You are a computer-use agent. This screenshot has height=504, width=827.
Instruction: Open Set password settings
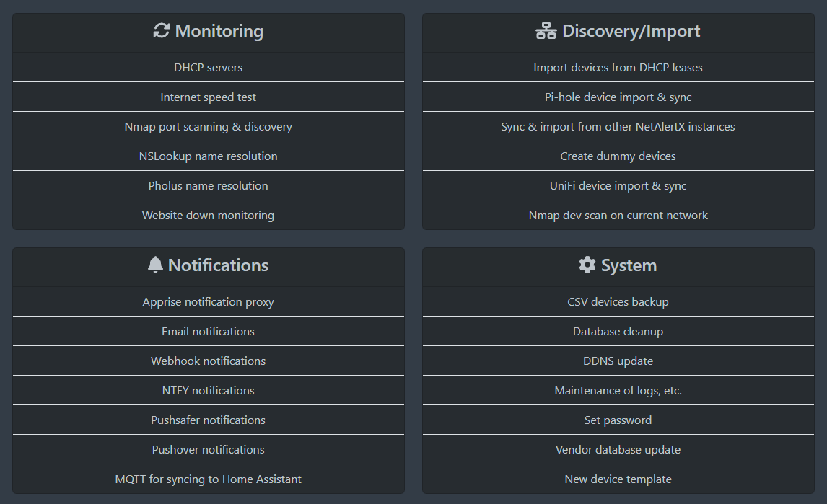tap(618, 420)
